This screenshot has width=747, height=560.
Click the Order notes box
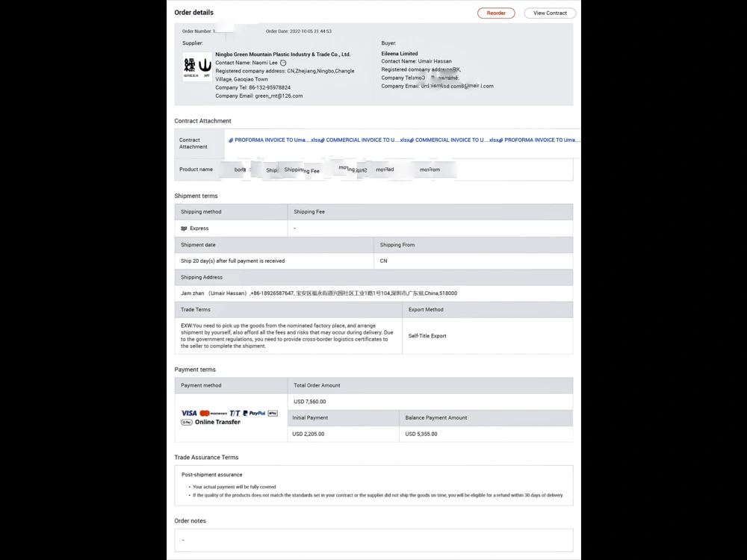[373, 540]
